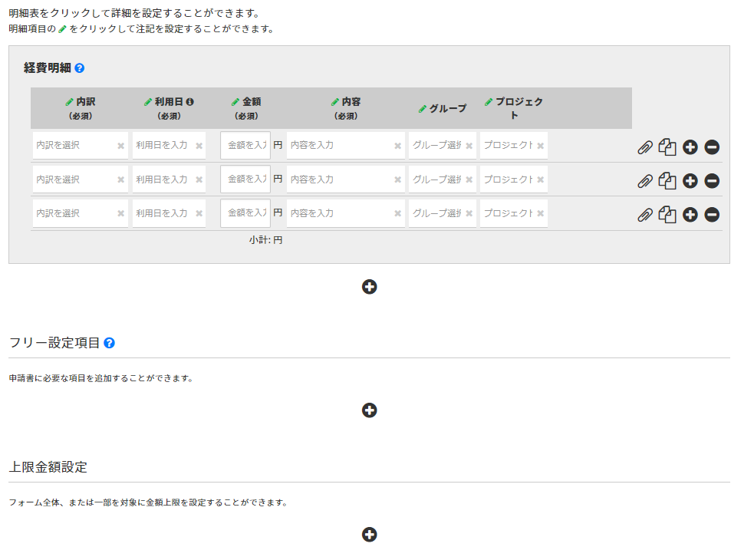731x560 pixels.
Task: Open グループ選択 dropdown in second row
Action: pyautogui.click(x=436, y=180)
